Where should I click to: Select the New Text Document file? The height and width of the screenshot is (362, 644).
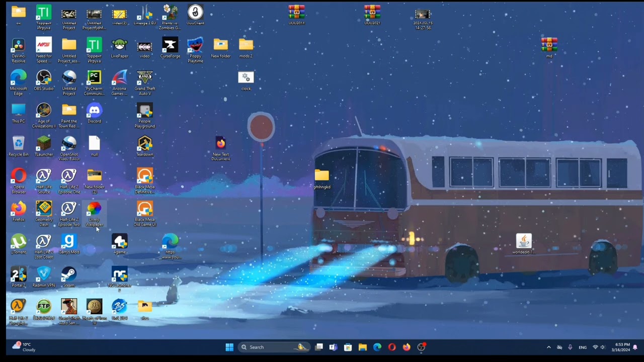(x=221, y=149)
